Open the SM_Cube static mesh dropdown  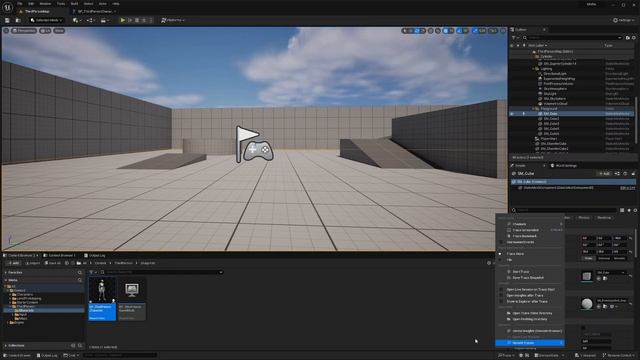pos(611,273)
